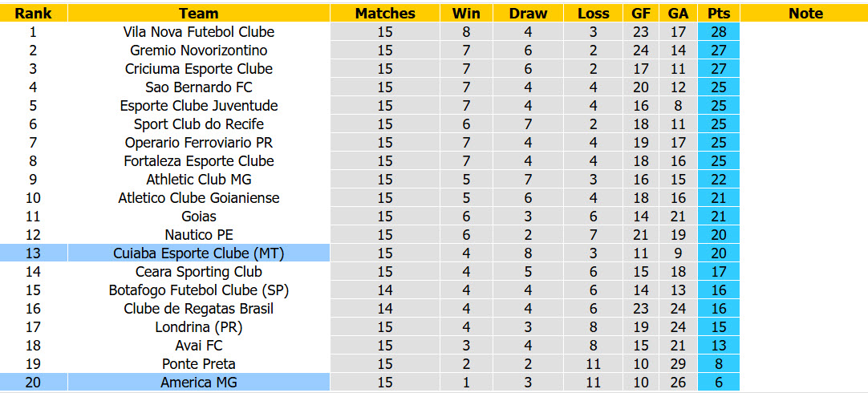
Task: Click the Note column header
Action: 805,14
